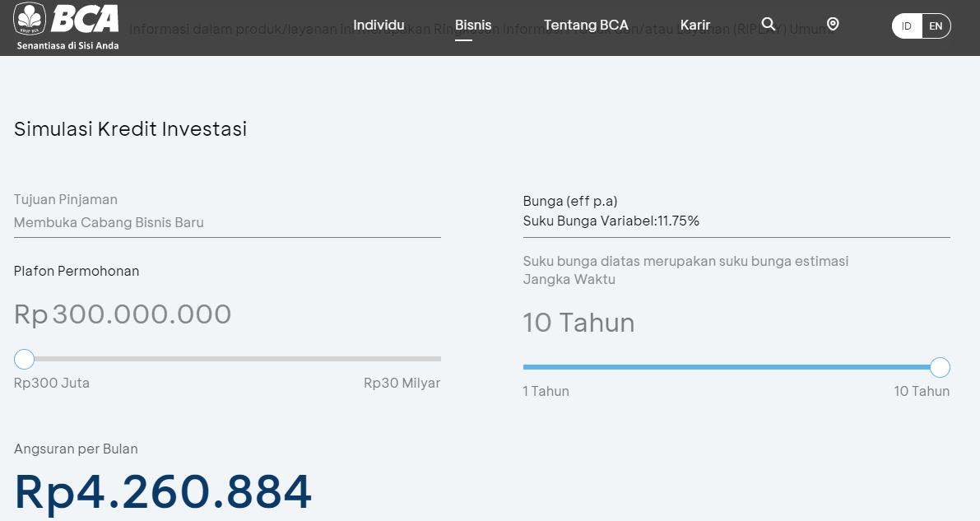Open the Bisnis menu tab

point(473,25)
